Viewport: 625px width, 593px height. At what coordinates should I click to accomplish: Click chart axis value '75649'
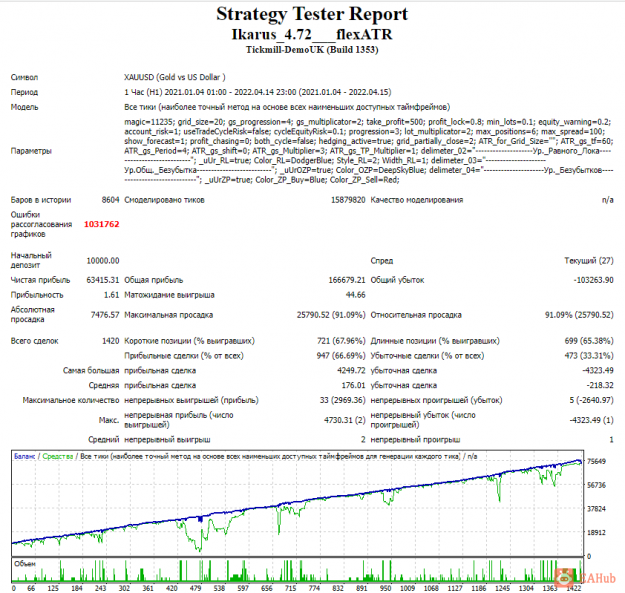596,461
